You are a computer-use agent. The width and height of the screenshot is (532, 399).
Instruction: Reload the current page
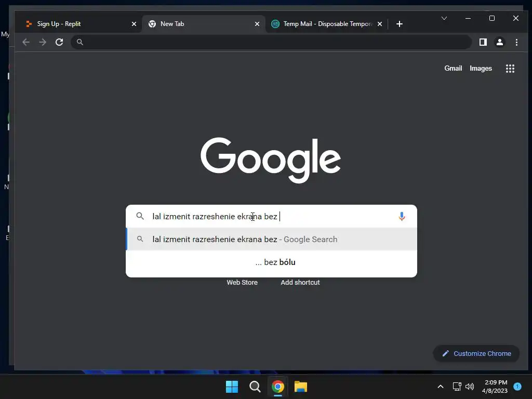coord(59,42)
